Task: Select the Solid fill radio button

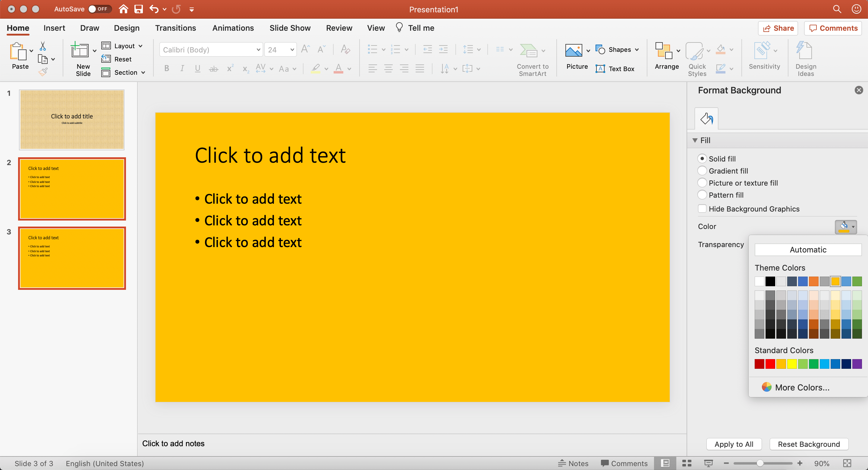Action: point(702,158)
